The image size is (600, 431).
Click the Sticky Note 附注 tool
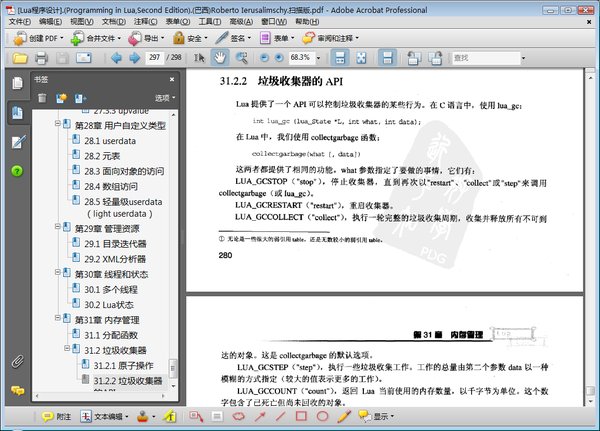click(57, 415)
